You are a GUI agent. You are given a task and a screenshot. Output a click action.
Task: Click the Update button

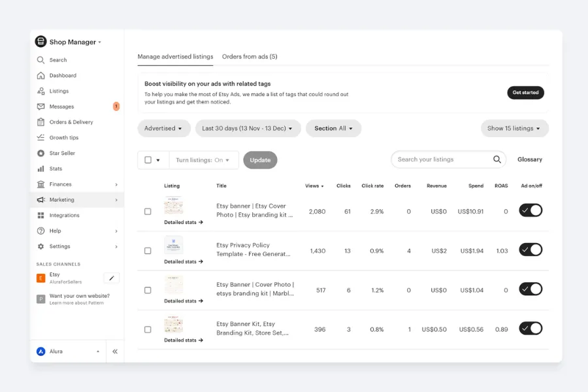pyautogui.click(x=260, y=160)
